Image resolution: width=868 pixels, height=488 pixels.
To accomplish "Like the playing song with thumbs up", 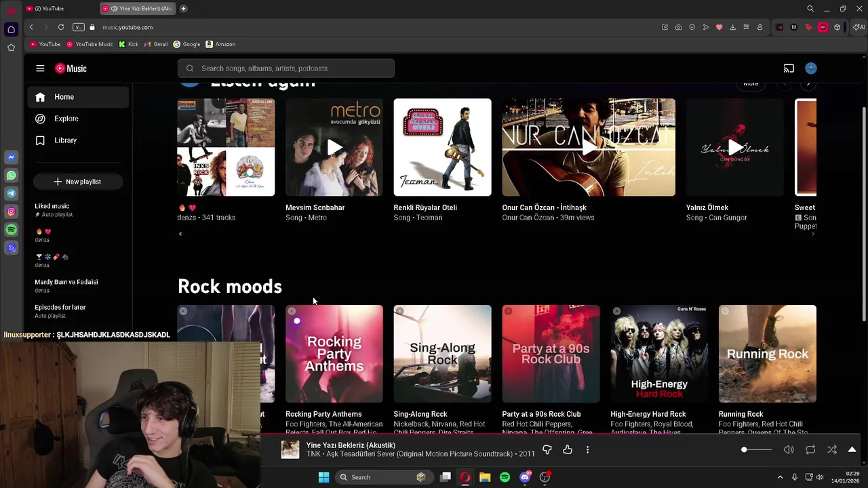I will coord(568,449).
